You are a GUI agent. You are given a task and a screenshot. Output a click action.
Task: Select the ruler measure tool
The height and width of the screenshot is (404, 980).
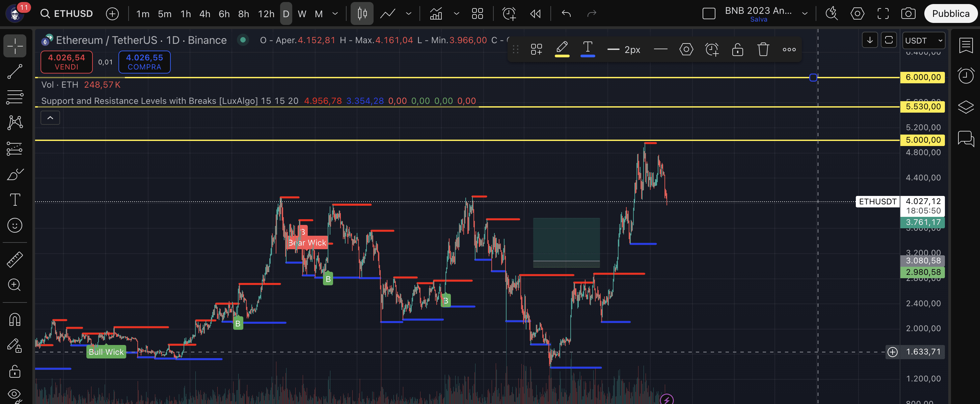[x=15, y=259]
